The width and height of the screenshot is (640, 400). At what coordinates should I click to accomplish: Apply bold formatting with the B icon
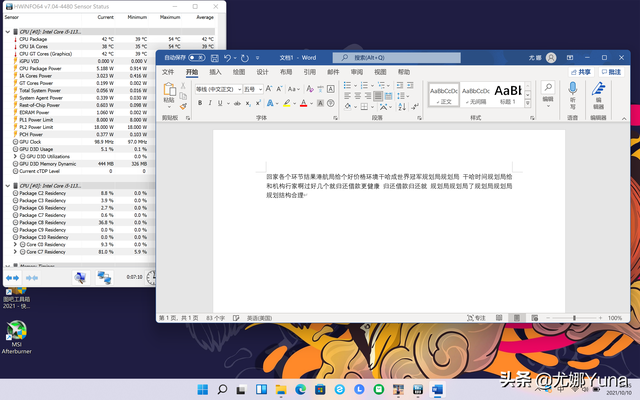coord(199,101)
